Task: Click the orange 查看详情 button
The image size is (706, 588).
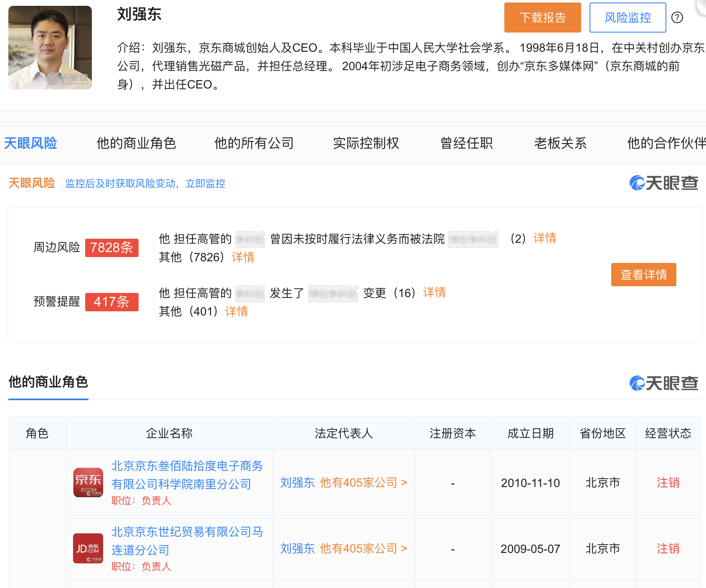Action: (643, 275)
